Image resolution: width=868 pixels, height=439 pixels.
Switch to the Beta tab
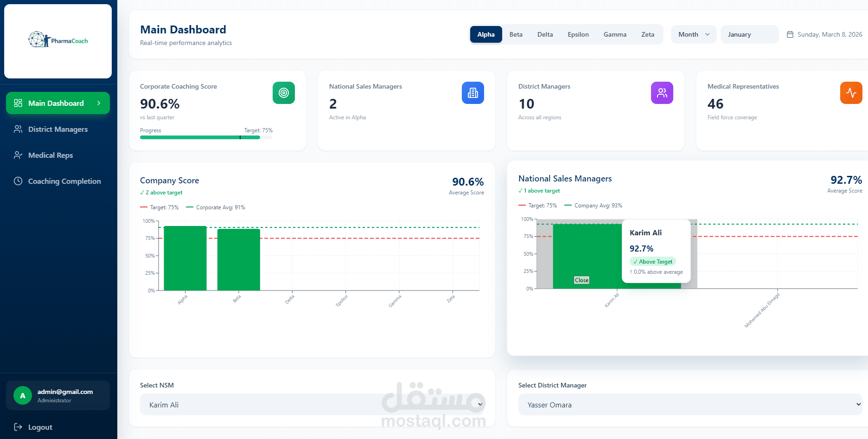point(516,34)
